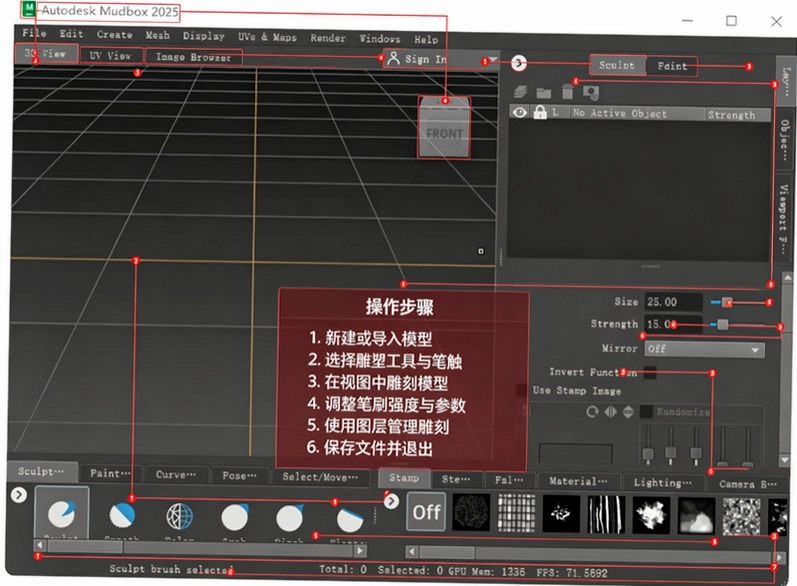Click the Sign In user icon

click(x=393, y=58)
